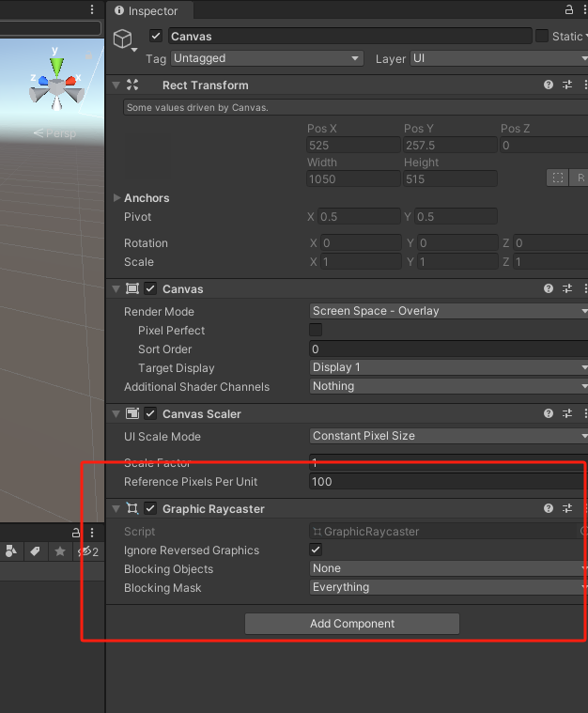Screen dimensions: 588x713
Task: Click the Pivot X field 0.5
Action: point(359,216)
